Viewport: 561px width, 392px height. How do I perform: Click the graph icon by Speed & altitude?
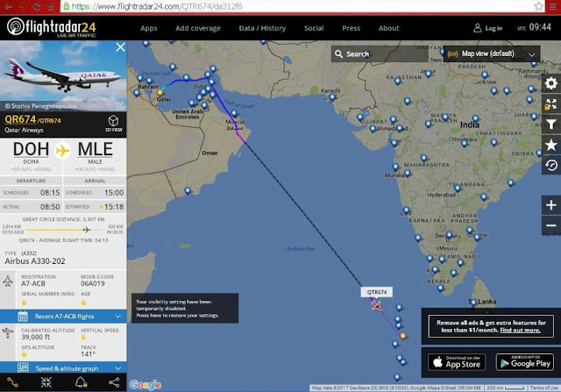click(x=23, y=367)
